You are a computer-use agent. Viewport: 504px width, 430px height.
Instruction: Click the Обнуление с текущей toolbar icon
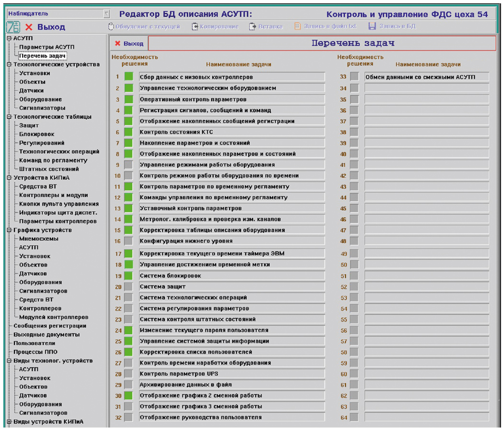tap(111, 26)
